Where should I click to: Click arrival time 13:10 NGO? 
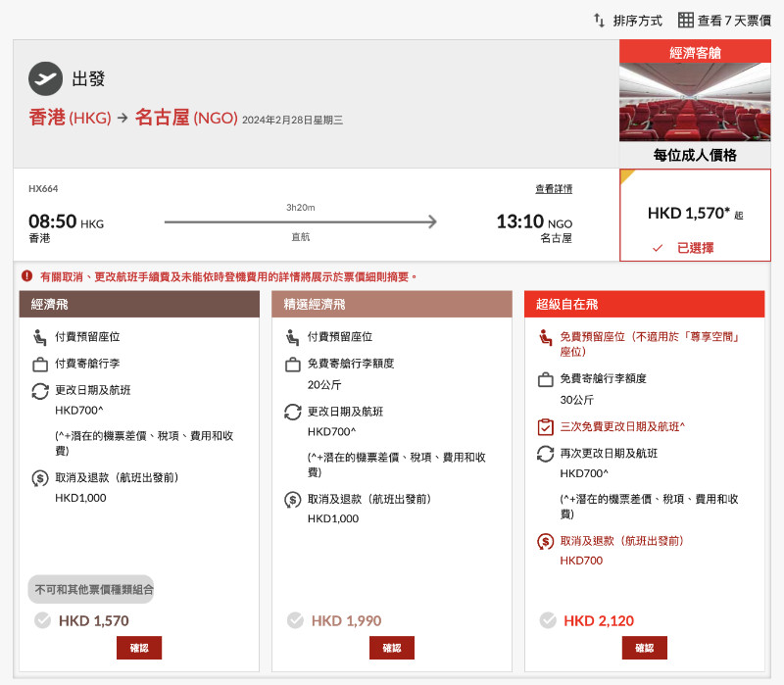534,221
